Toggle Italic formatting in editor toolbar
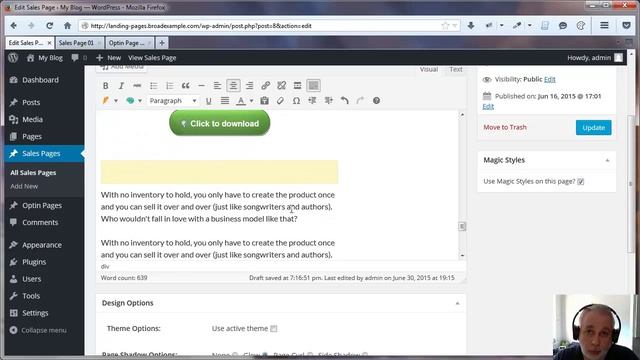This screenshot has width=640, height=360. pyautogui.click(x=121, y=86)
